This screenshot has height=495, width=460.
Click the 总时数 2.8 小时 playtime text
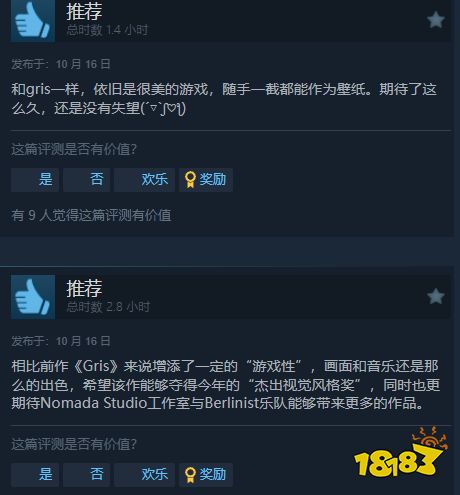coord(108,307)
